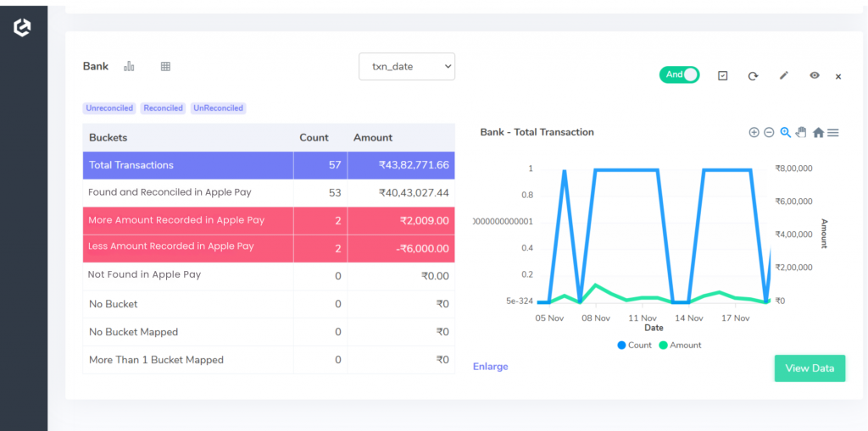Click the View Data button

click(x=810, y=368)
